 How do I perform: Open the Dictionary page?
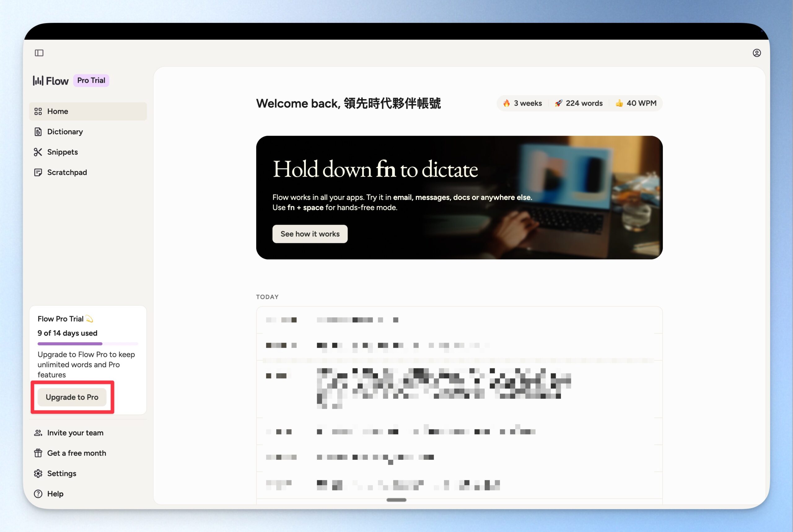pyautogui.click(x=65, y=132)
